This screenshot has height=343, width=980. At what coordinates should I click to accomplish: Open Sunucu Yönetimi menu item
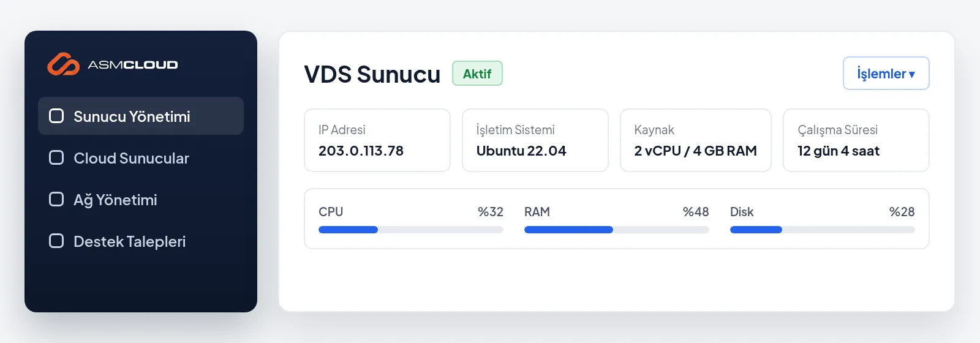pos(141,116)
